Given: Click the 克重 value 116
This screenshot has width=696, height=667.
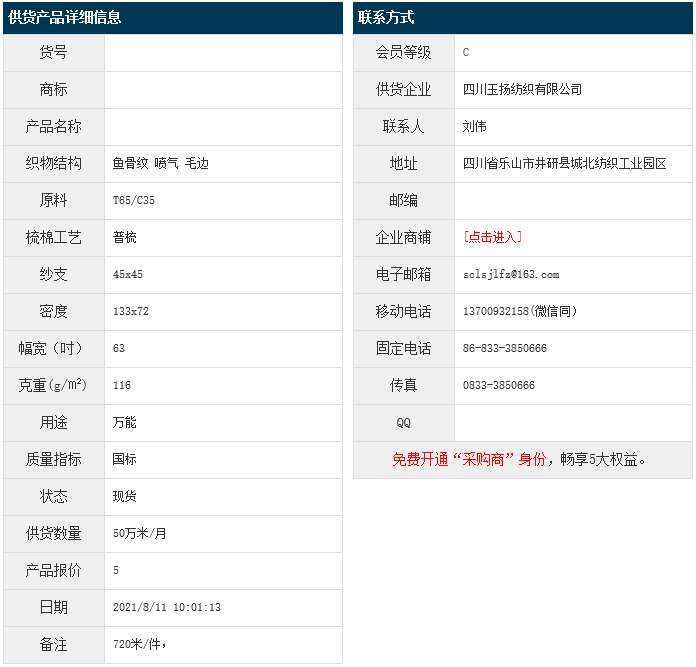Looking at the screenshot, I should [122, 385].
